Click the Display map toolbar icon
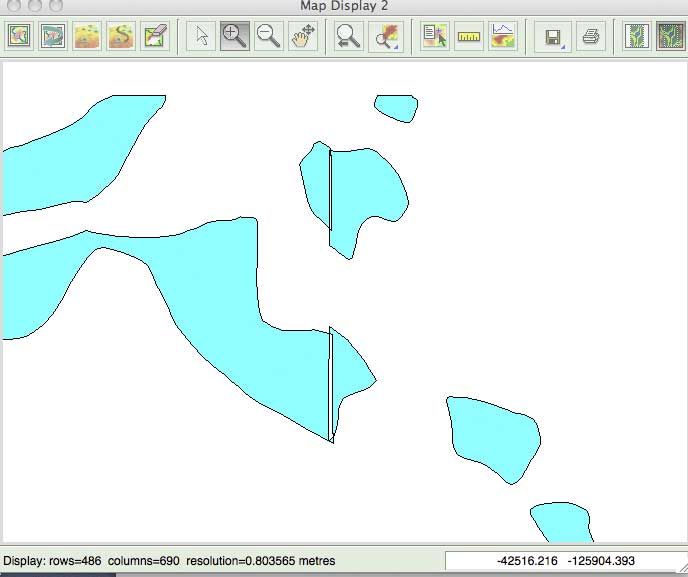 18,36
